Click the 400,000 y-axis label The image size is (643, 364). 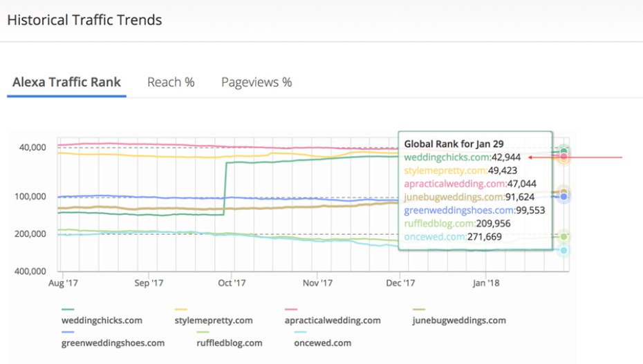point(30,271)
